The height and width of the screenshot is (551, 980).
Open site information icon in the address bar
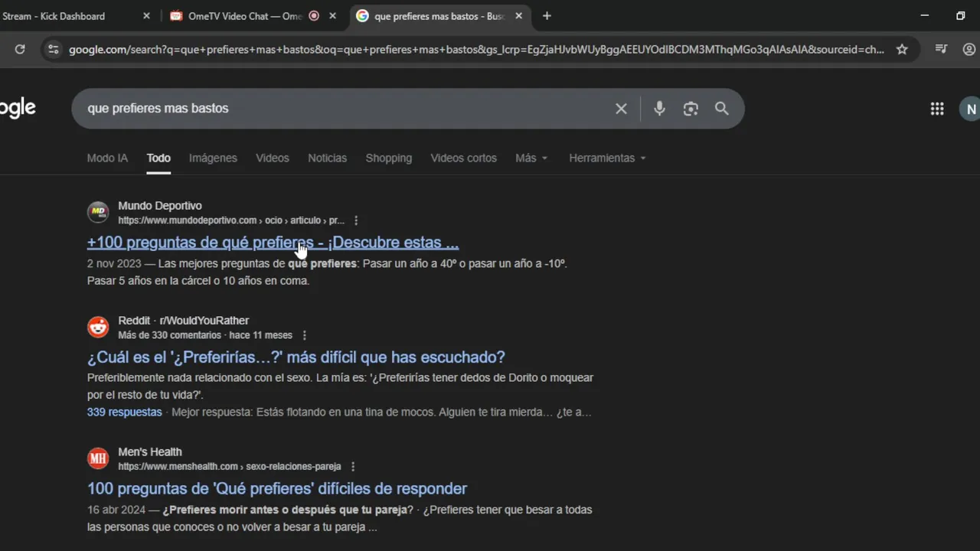click(x=52, y=49)
